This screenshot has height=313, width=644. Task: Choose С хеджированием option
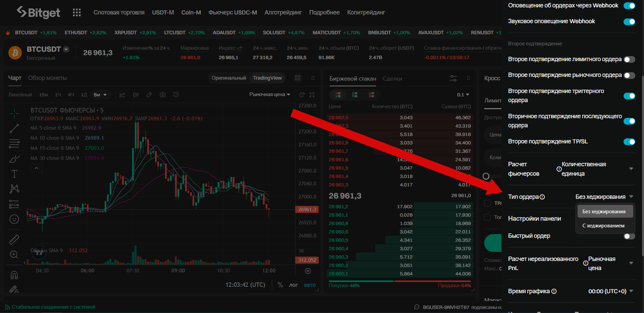pyautogui.click(x=605, y=225)
